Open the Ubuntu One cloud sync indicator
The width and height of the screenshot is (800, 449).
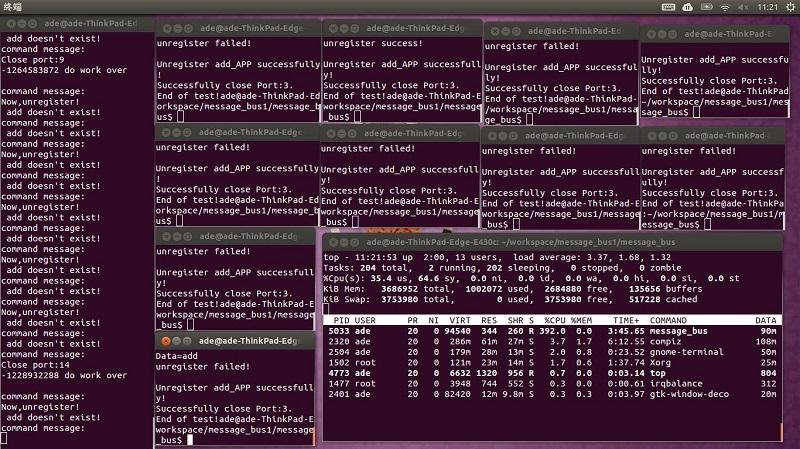(x=687, y=7)
